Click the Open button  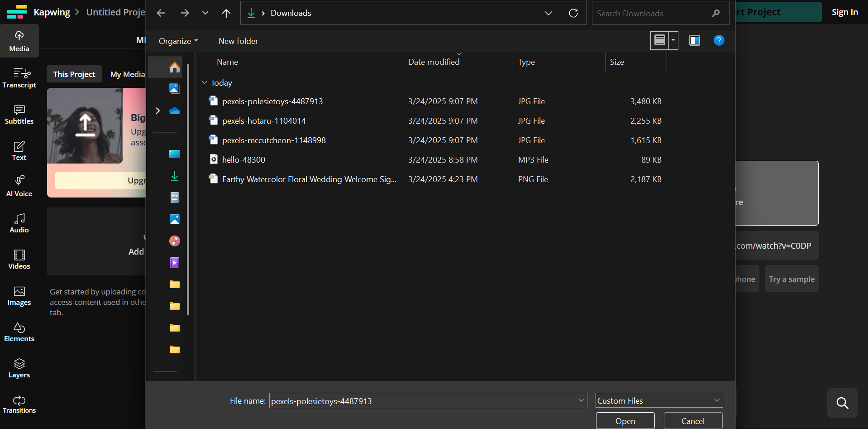pyautogui.click(x=625, y=421)
